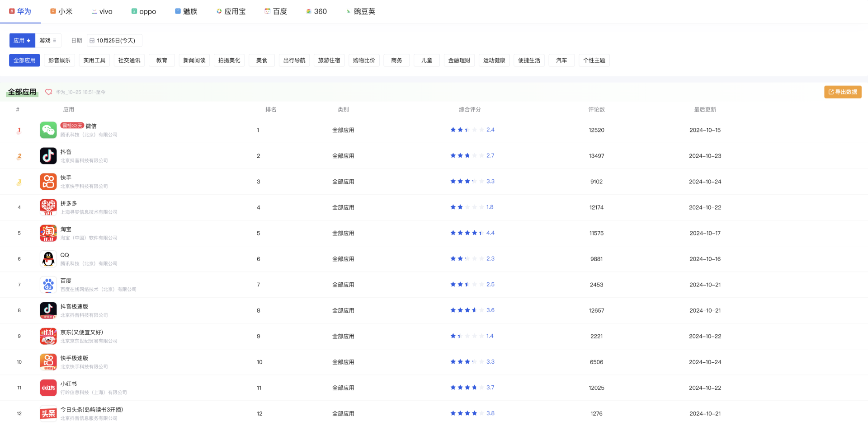The height and width of the screenshot is (426, 868).
Task: Switch to the 360 store tab
Action: click(x=316, y=11)
